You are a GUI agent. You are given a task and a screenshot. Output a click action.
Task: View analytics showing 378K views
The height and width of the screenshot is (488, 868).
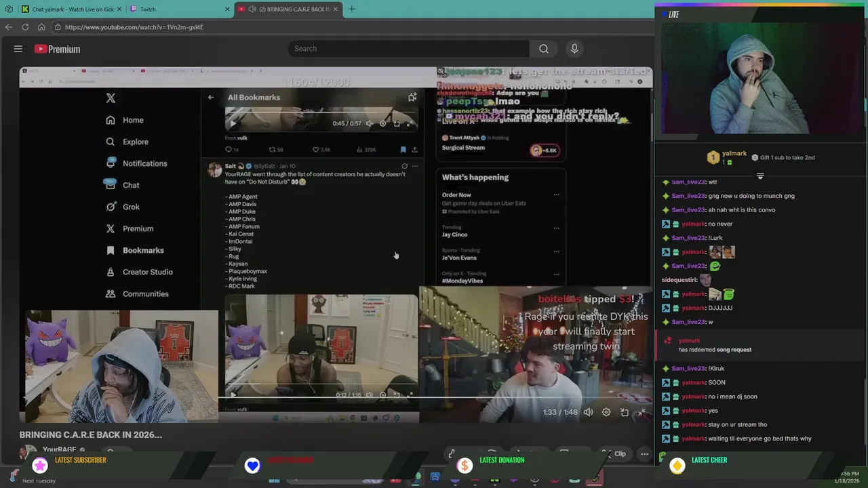(366, 150)
